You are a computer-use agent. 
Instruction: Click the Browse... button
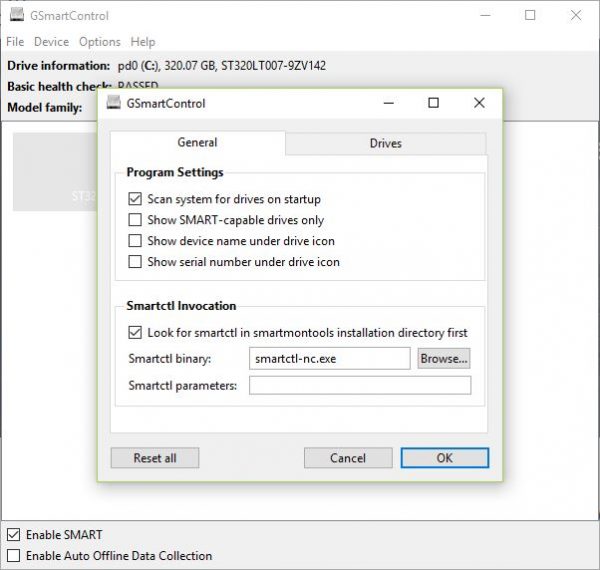coord(444,358)
